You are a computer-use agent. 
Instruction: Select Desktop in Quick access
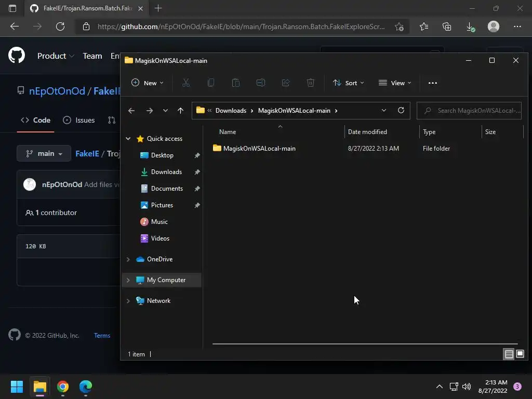(x=162, y=155)
